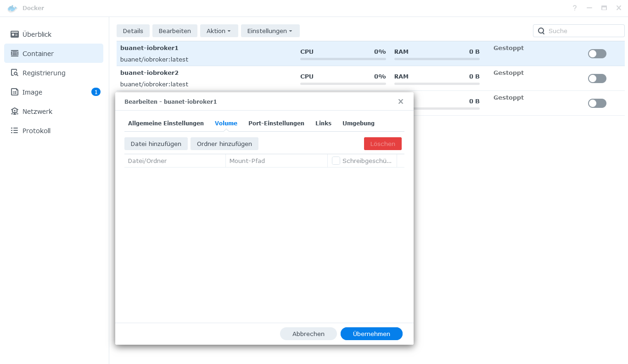Click the blue Übernehmen button
Image resolution: width=628 pixels, height=364 pixels.
tap(371, 334)
